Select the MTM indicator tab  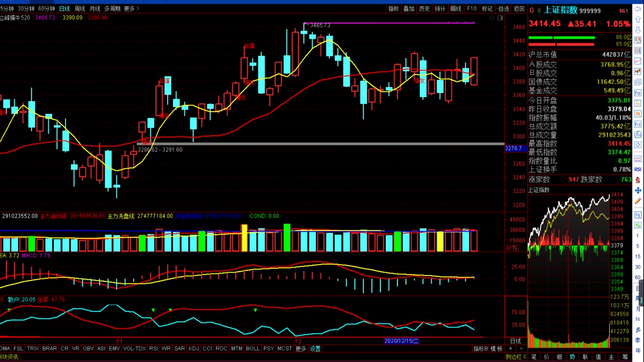click(x=236, y=348)
